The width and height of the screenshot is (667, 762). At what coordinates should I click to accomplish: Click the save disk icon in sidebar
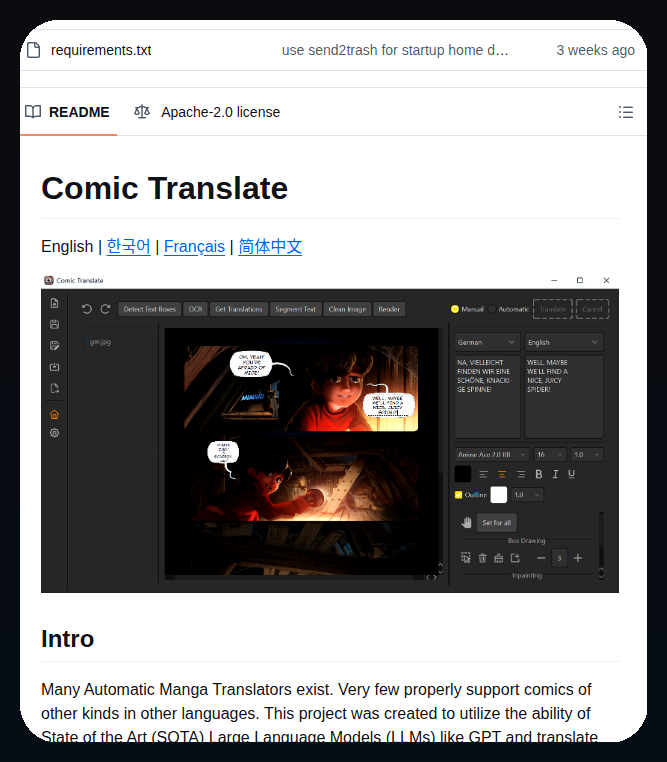coord(54,325)
